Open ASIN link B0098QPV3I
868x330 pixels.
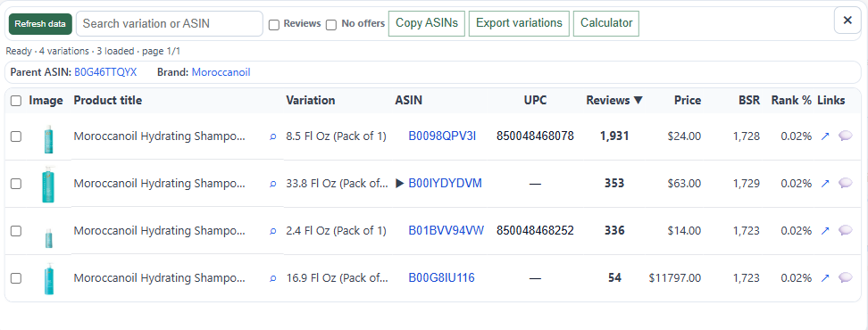[x=442, y=136]
